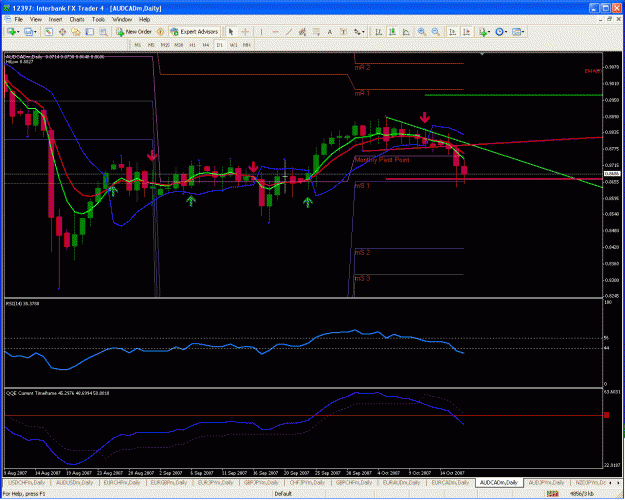Open the Insert menu
625x500 pixels.
[55, 19]
